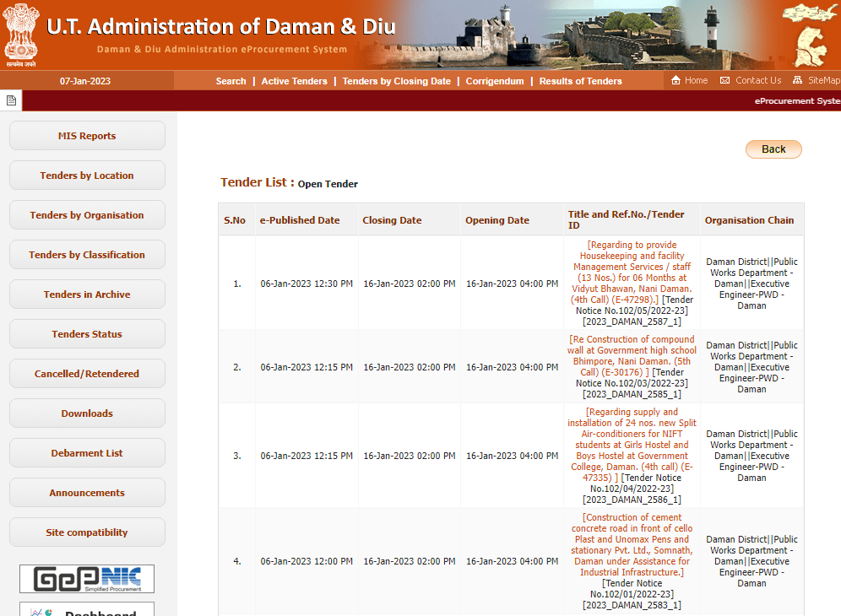The image size is (841, 616).
Task: Open MIS Reports from the sidebar
Action: [x=87, y=136]
